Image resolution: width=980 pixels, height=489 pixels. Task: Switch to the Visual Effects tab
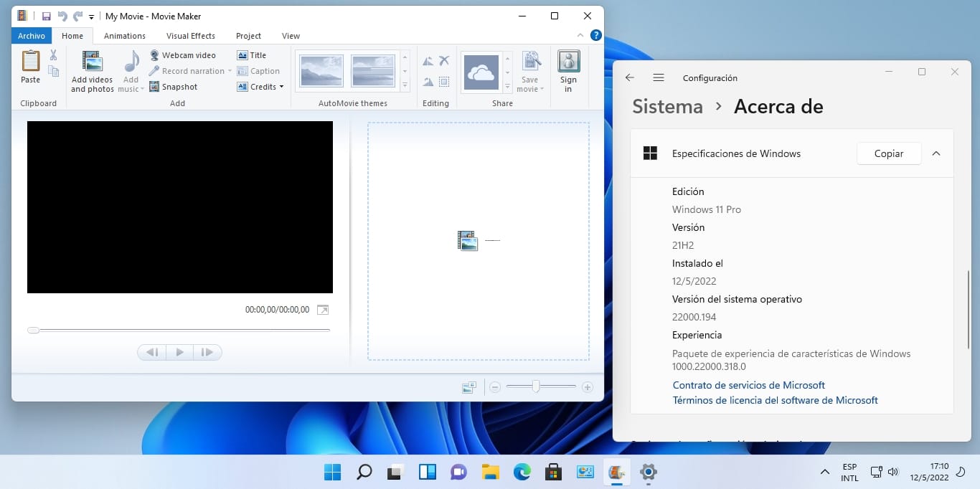191,36
